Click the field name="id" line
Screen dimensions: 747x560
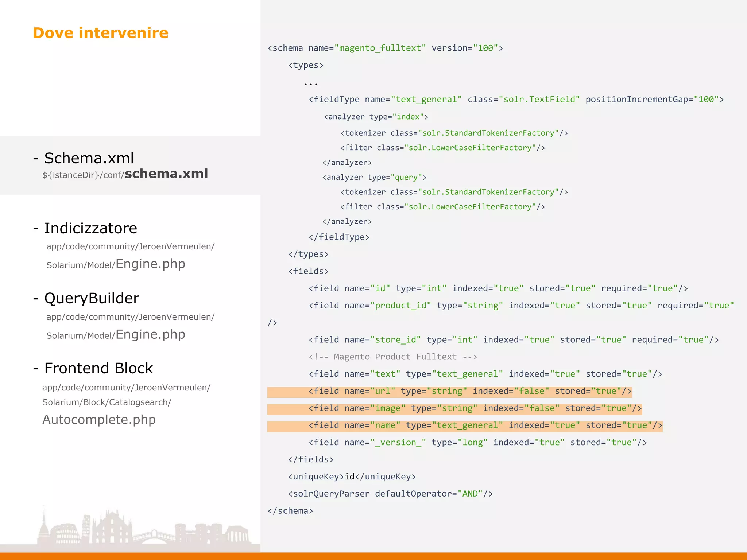point(498,288)
